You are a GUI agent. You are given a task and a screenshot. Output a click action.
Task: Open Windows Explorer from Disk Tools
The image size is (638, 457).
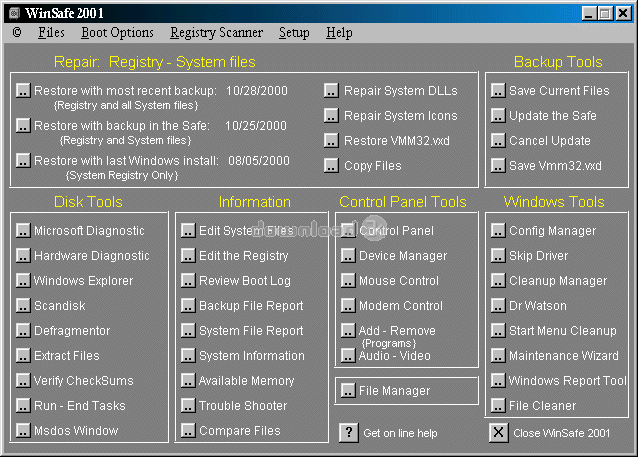(x=23, y=280)
